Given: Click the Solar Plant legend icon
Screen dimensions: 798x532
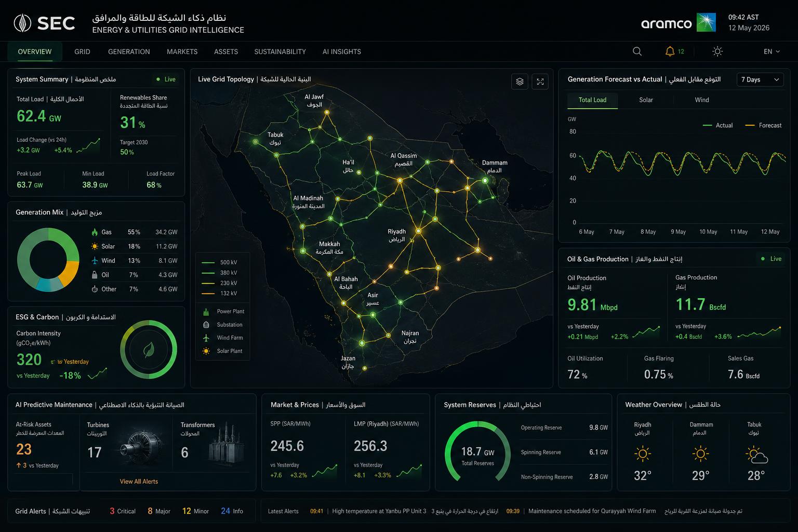Looking at the screenshot, I should 206,351.
